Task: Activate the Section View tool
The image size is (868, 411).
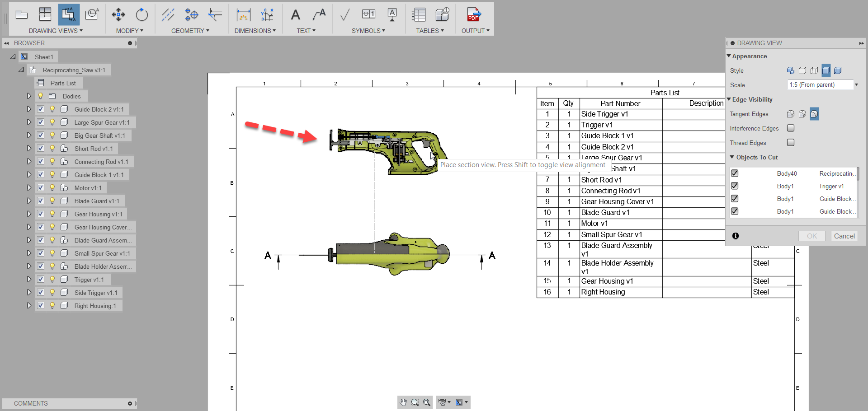Action: click(x=69, y=14)
